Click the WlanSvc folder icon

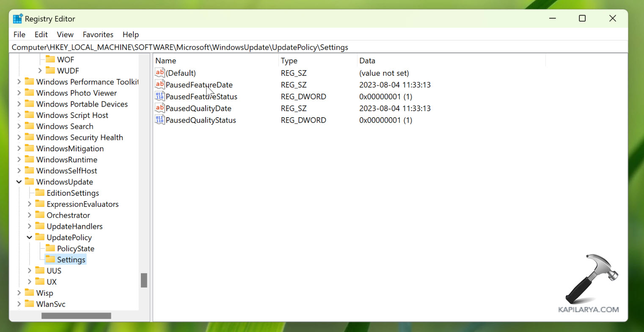point(30,304)
